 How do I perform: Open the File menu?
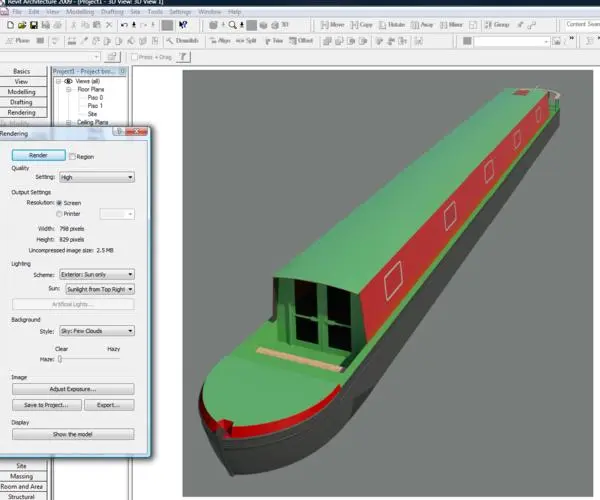(17, 12)
